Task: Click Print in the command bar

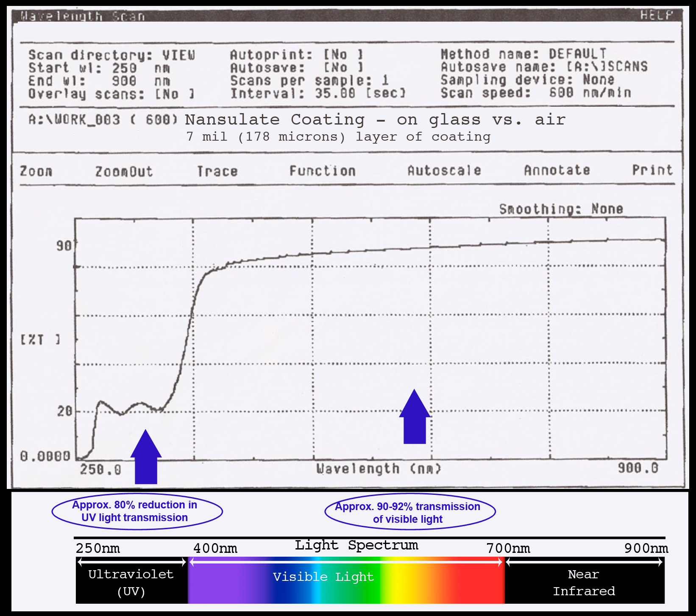Action: (x=652, y=170)
